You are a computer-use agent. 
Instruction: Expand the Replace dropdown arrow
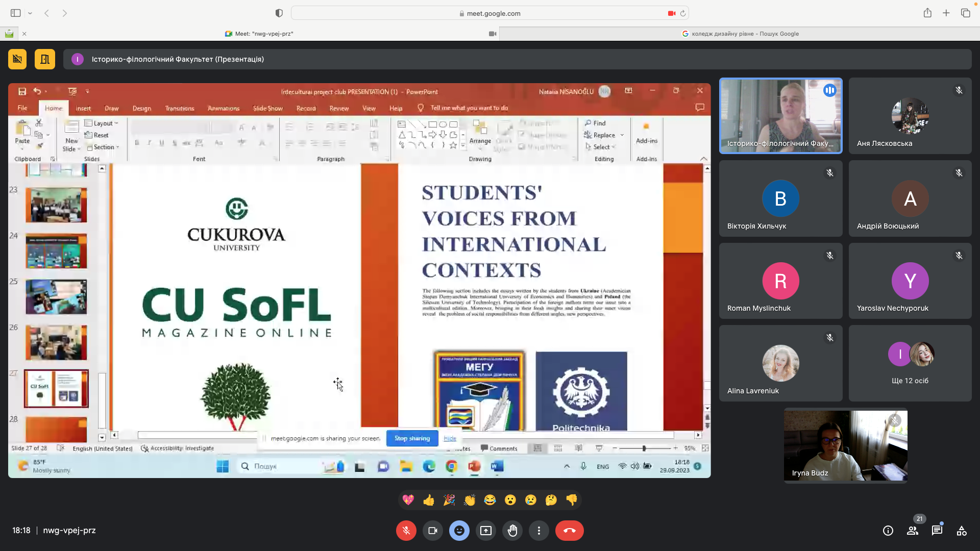(622, 135)
